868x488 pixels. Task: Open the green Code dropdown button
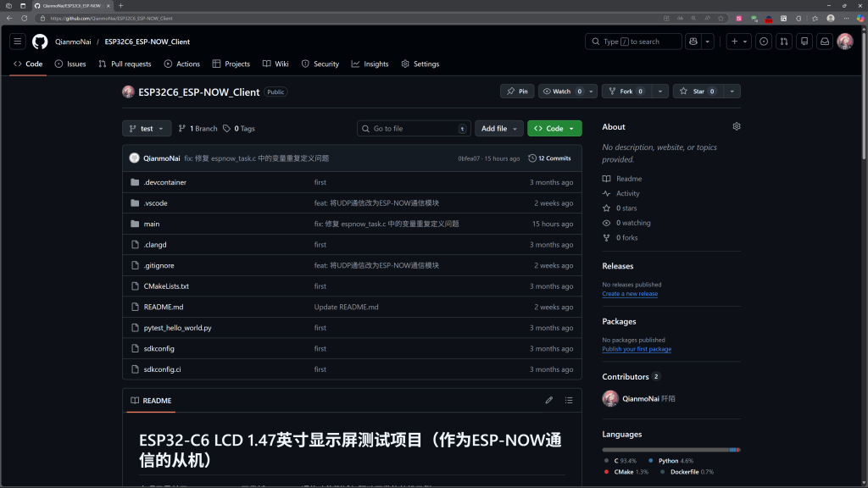554,129
